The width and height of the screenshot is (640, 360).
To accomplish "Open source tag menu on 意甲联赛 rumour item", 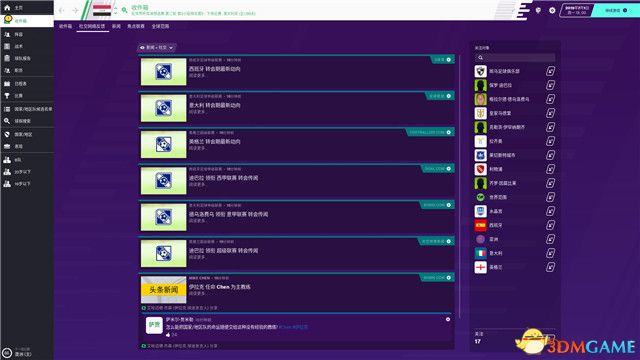I will pyautogui.click(x=436, y=205).
